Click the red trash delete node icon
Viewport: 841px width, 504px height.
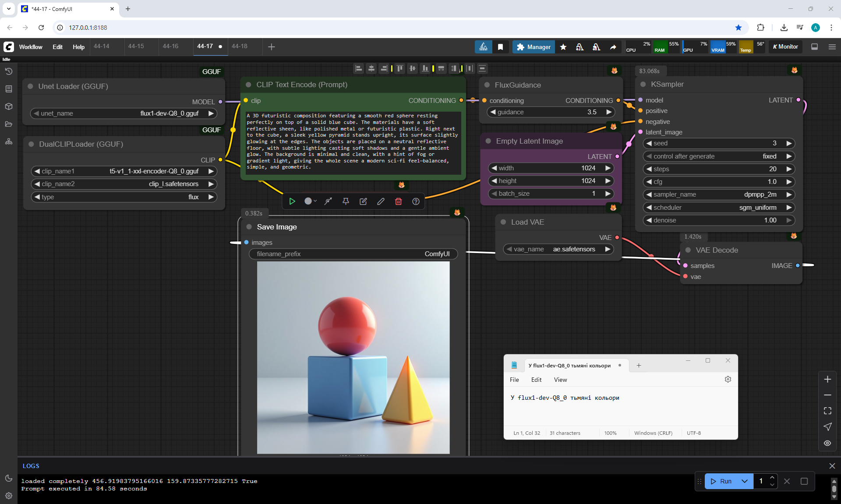pyautogui.click(x=398, y=201)
